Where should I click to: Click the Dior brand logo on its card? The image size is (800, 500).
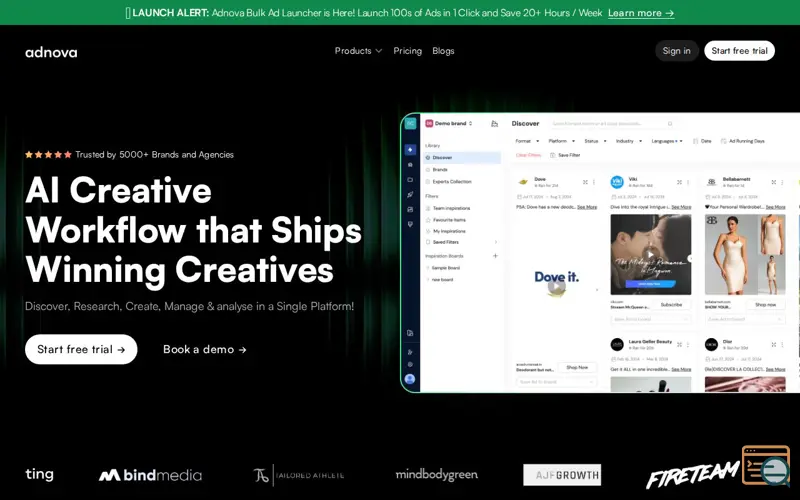[711, 345]
